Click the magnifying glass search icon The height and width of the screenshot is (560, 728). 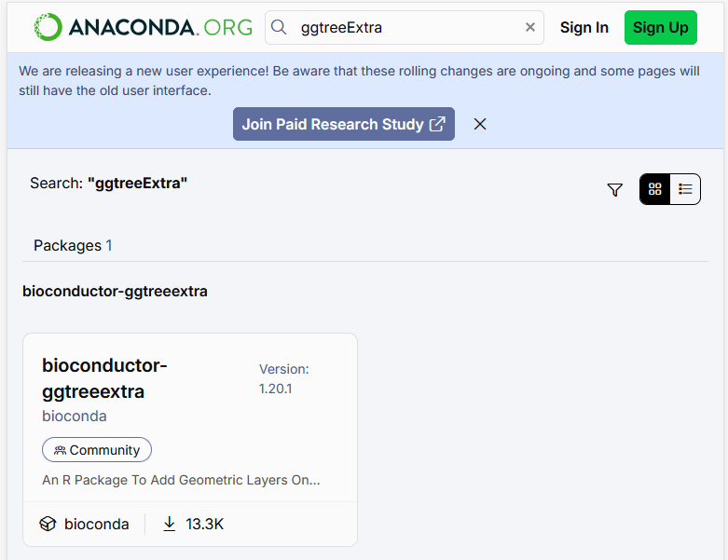(x=279, y=27)
